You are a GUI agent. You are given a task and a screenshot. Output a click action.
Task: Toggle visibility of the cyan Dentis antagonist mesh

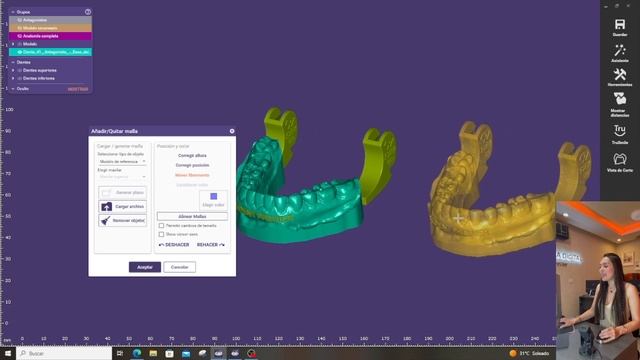click(x=19, y=52)
